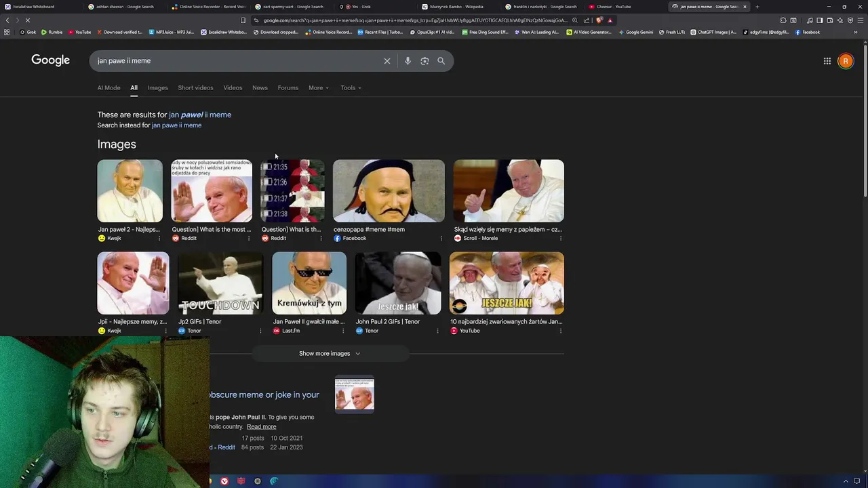Open the browser extensions puzzle icon
The image size is (868, 488).
click(783, 20)
